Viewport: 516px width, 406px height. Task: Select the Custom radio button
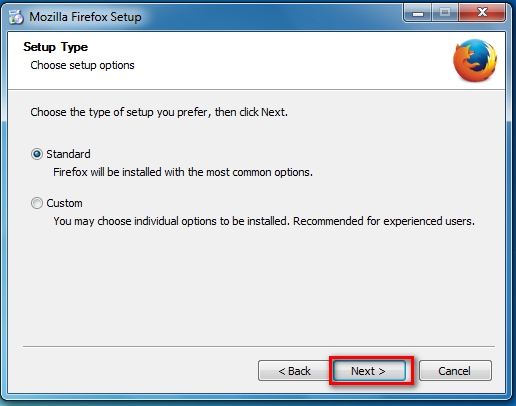37,203
